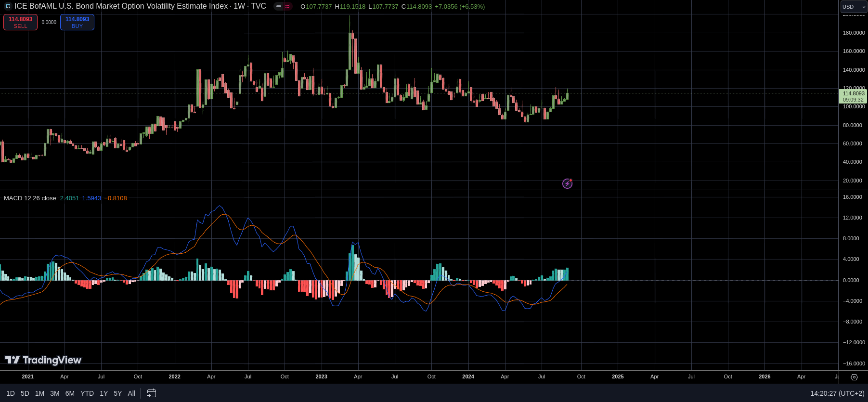Open the purple lightning bolt event marker

(x=567, y=183)
